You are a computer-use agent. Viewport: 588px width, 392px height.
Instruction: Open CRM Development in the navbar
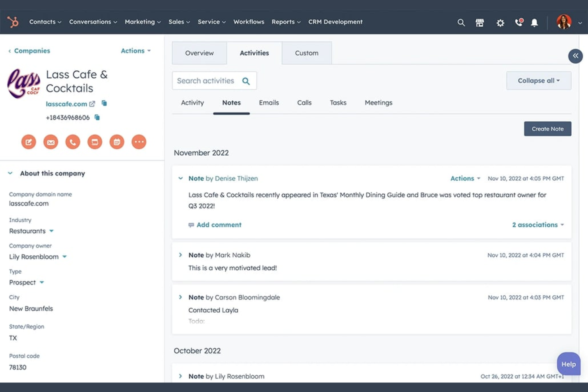point(335,22)
